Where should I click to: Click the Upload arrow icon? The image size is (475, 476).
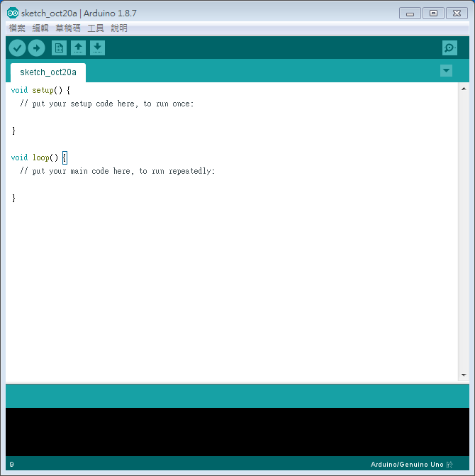(x=36, y=48)
